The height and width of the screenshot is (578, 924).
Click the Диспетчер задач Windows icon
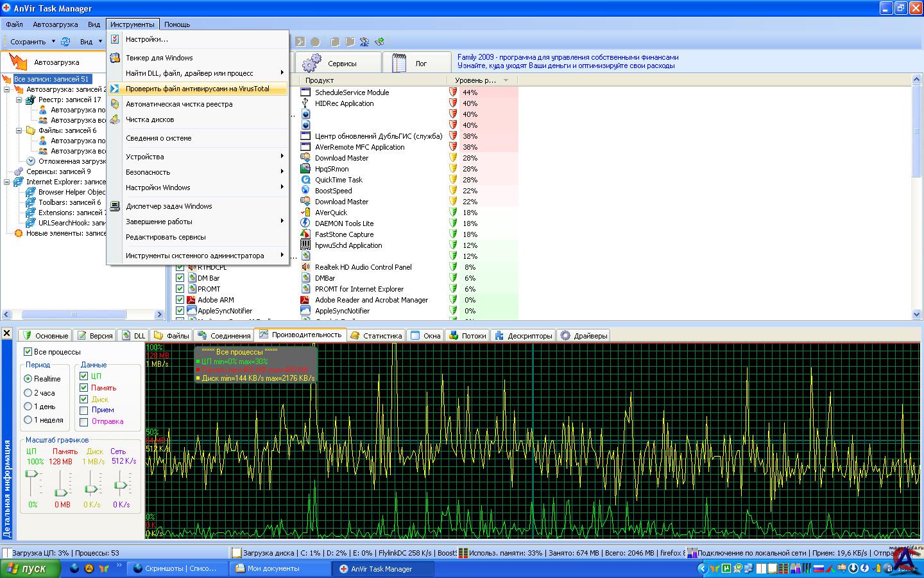(115, 206)
